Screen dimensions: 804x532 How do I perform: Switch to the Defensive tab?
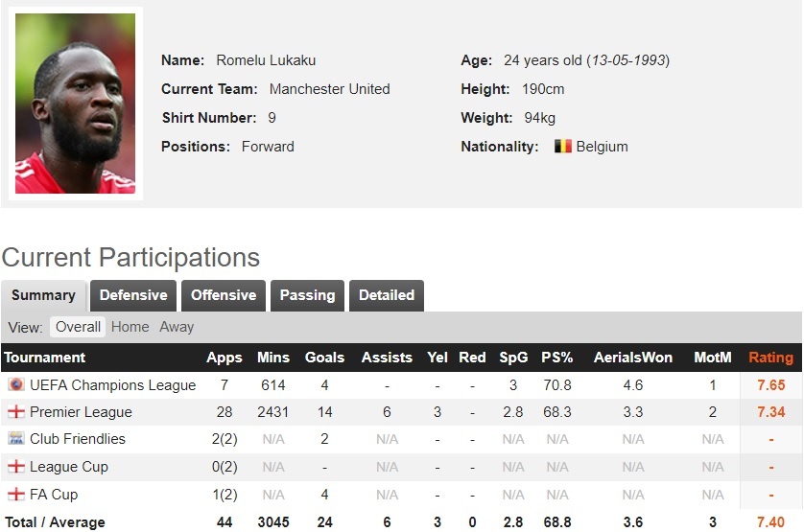point(133,295)
